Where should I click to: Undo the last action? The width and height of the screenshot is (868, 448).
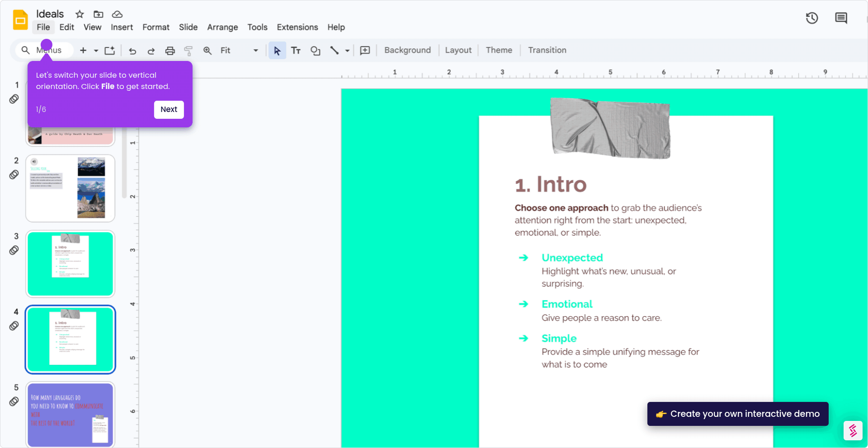[132, 51]
